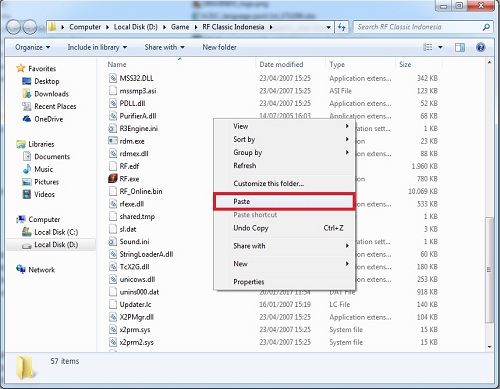Click the Game breadcrumb in address bar

180,27
